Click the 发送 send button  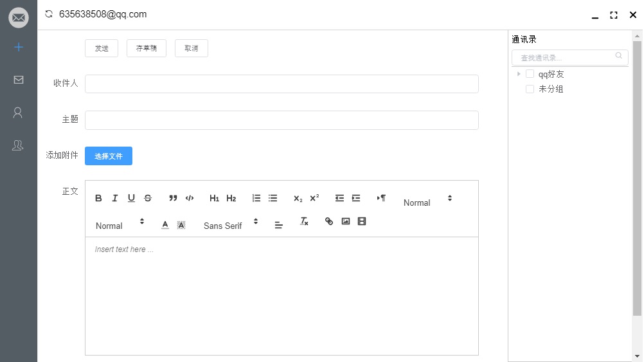tap(102, 48)
